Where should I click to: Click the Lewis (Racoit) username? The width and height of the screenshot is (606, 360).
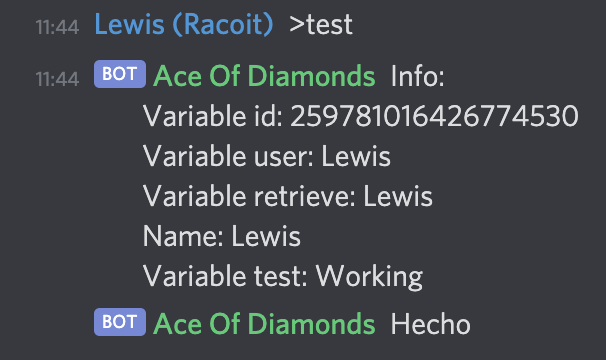coord(184,25)
